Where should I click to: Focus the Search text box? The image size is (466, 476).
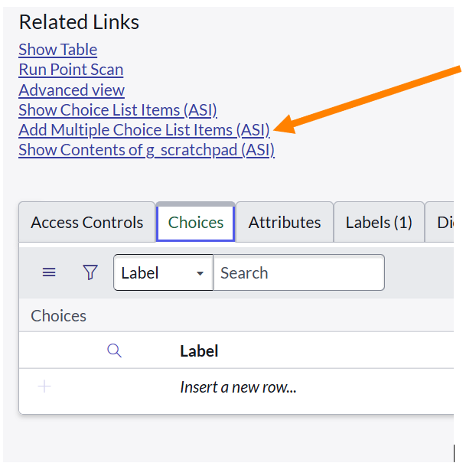coord(298,272)
